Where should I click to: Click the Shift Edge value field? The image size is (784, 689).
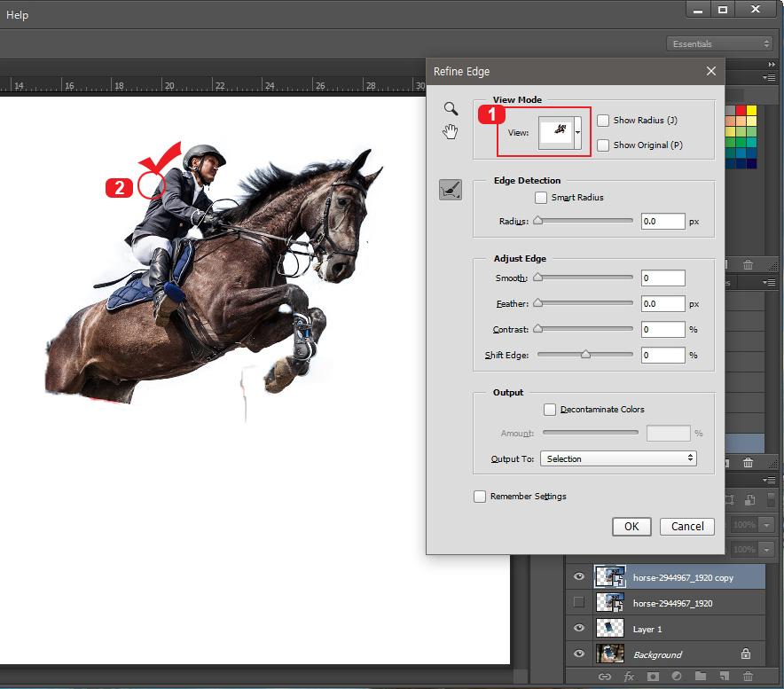click(x=663, y=355)
